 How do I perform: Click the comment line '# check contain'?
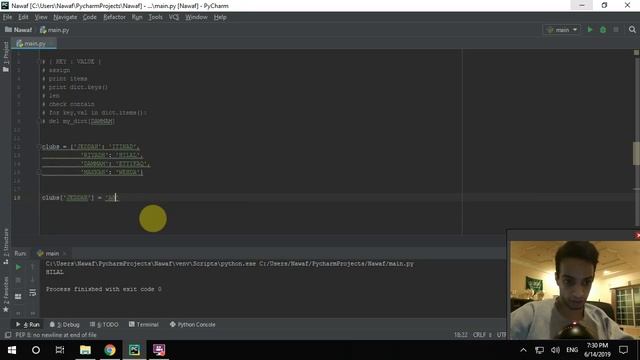[68, 104]
